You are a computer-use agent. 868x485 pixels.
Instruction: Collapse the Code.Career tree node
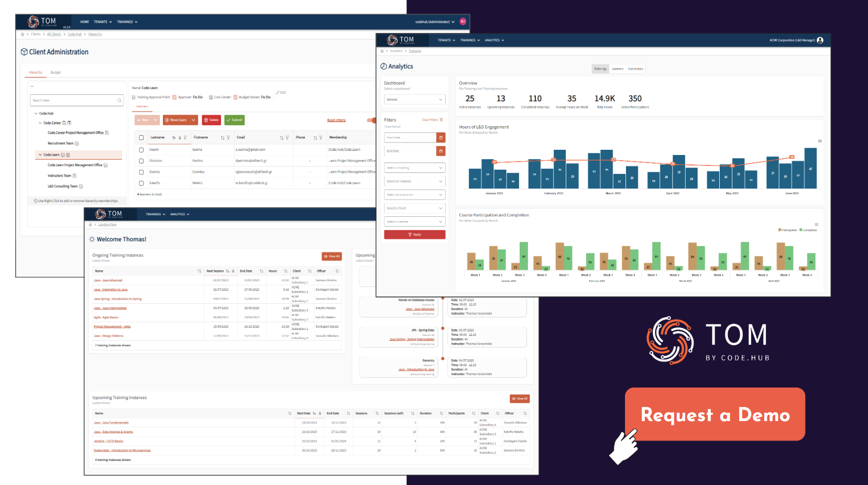40,123
